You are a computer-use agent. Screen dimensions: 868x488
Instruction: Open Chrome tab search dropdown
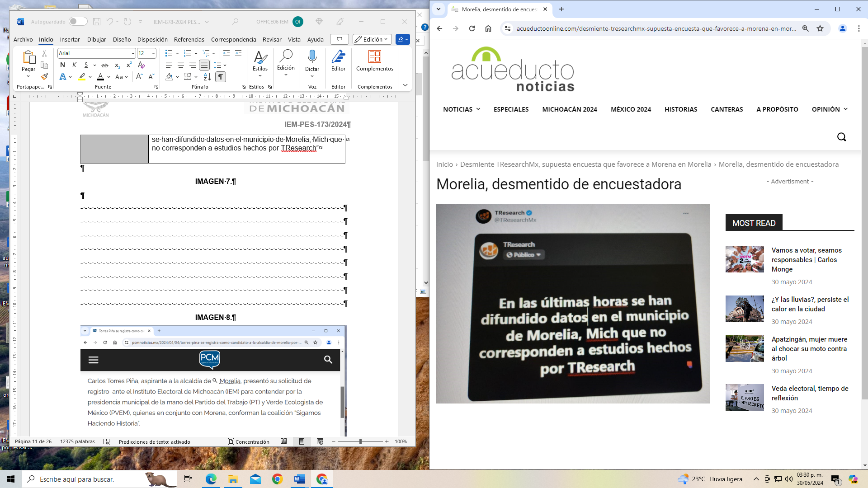click(x=438, y=9)
